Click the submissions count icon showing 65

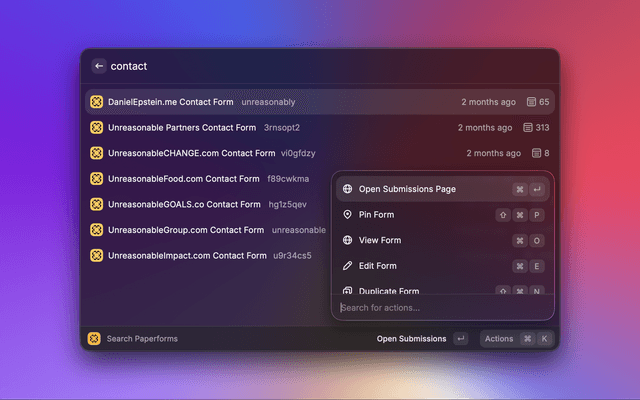click(531, 102)
